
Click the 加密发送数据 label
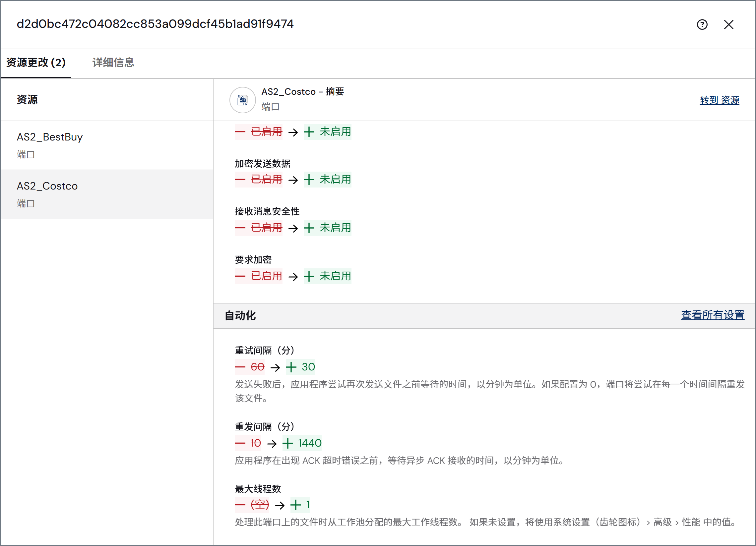click(x=262, y=164)
